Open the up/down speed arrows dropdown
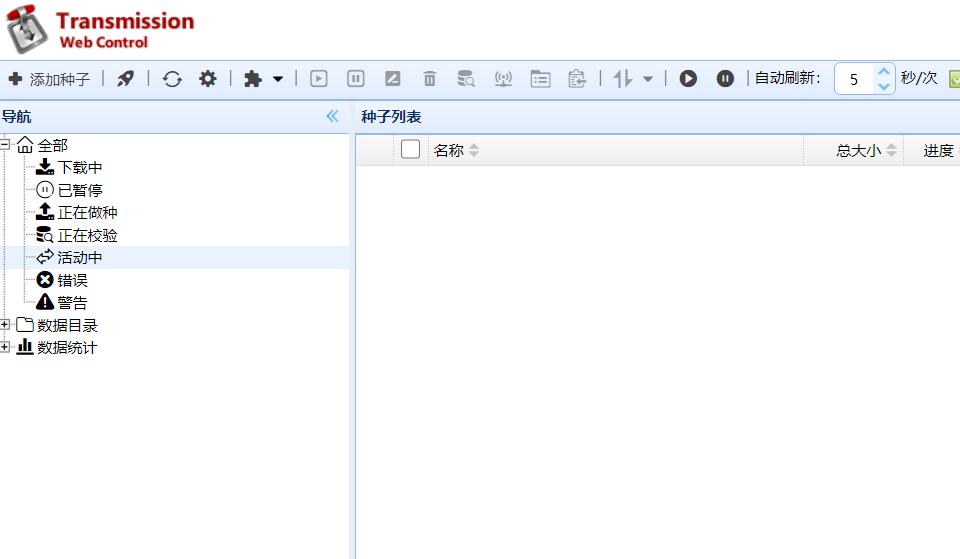Viewport: 960px width, 559px height. 633,79
